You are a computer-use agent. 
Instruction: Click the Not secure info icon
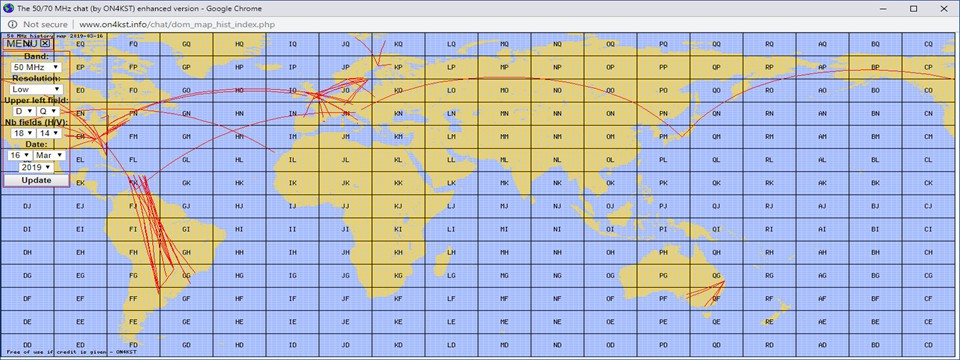pyautogui.click(x=12, y=24)
